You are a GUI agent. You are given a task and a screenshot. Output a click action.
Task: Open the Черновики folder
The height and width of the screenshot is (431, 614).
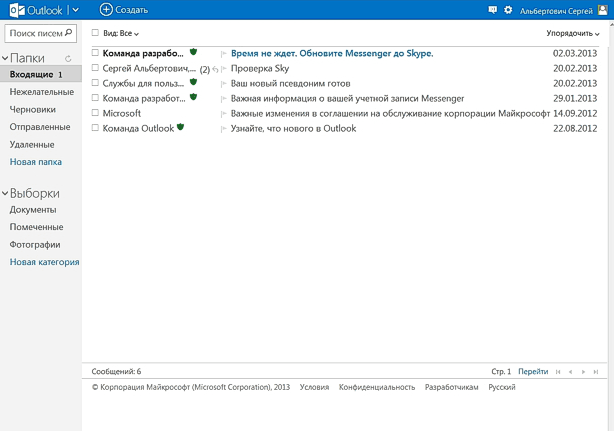tap(33, 110)
